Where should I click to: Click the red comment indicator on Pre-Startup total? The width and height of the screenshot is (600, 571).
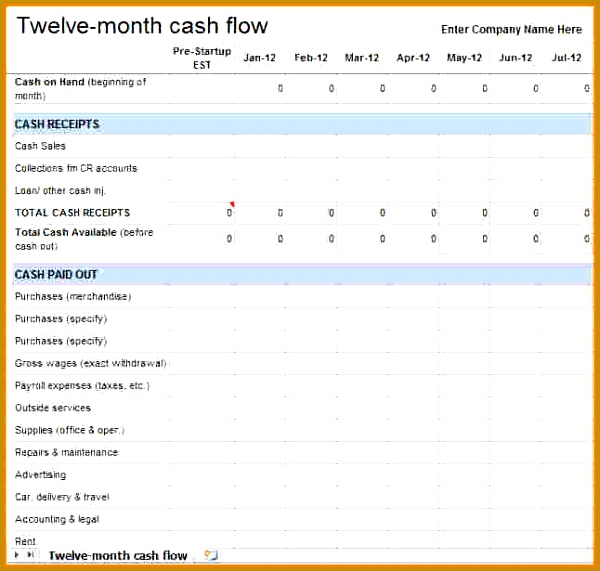point(232,204)
